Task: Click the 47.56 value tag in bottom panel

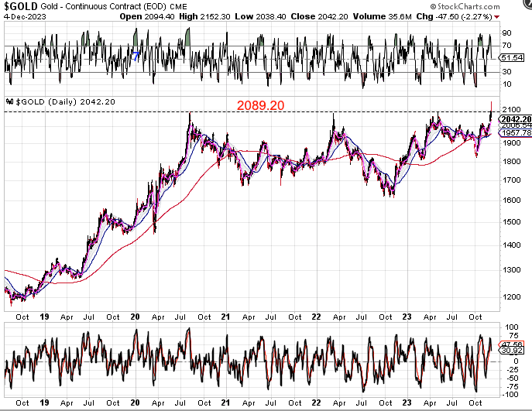Action: pyautogui.click(x=513, y=343)
